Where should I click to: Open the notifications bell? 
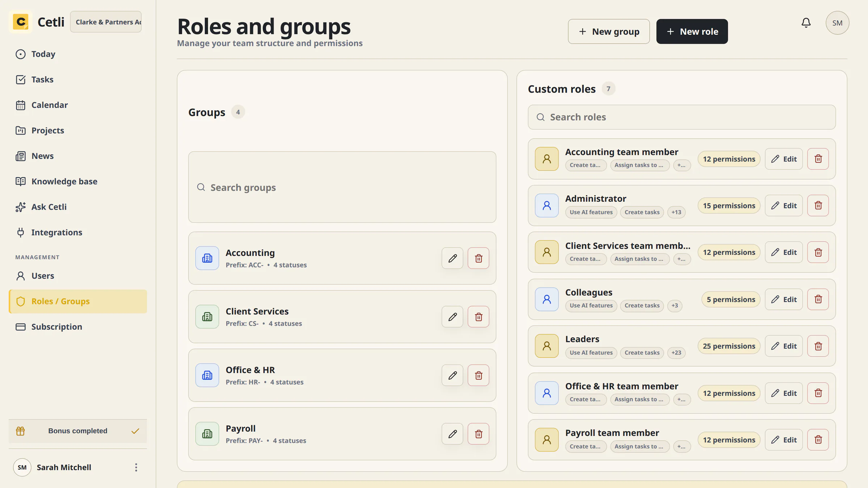coord(806,23)
